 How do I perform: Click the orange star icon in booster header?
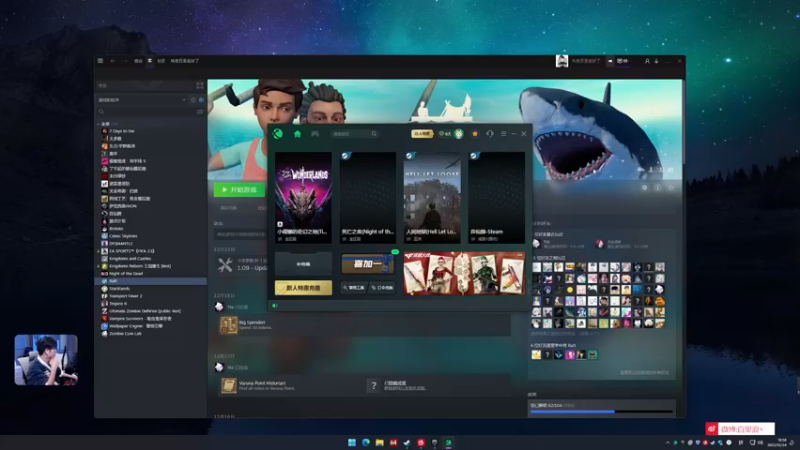(x=475, y=134)
